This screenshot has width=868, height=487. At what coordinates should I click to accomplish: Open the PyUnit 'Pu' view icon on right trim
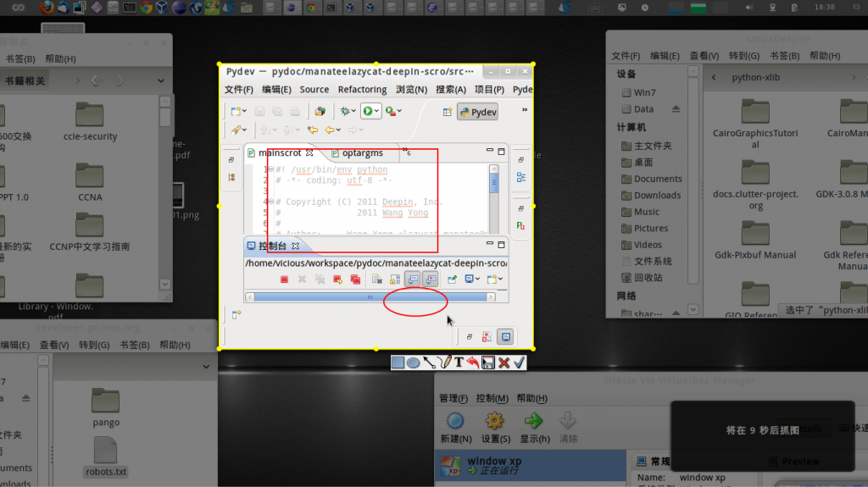(x=520, y=225)
